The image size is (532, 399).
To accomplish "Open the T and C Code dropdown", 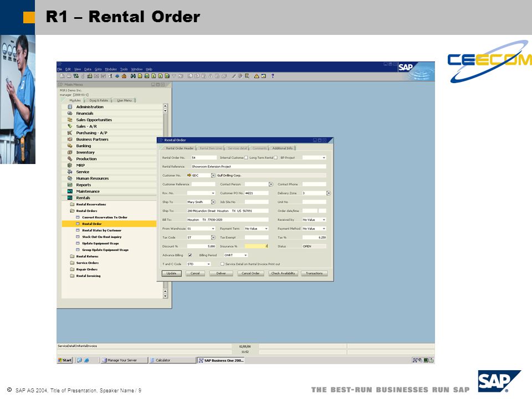I will 209,264.
